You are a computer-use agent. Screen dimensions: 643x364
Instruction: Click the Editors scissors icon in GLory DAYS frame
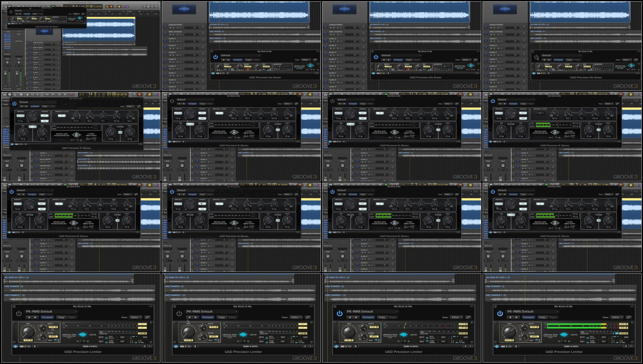click(x=38, y=94)
